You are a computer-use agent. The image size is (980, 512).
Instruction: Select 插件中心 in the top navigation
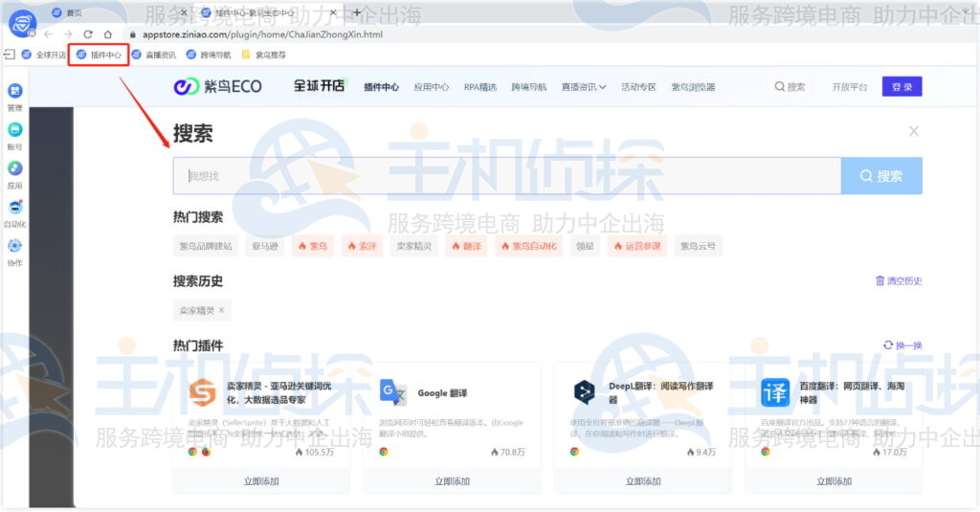[x=381, y=87]
